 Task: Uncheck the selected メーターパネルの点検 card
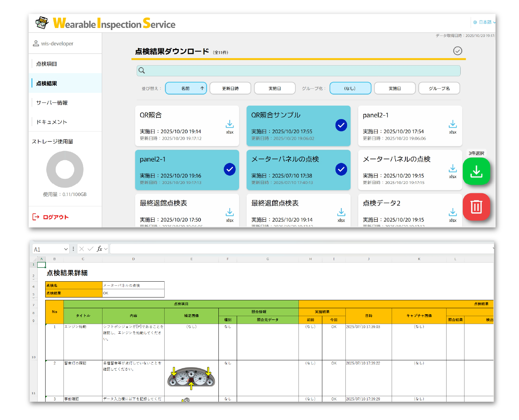[341, 169]
